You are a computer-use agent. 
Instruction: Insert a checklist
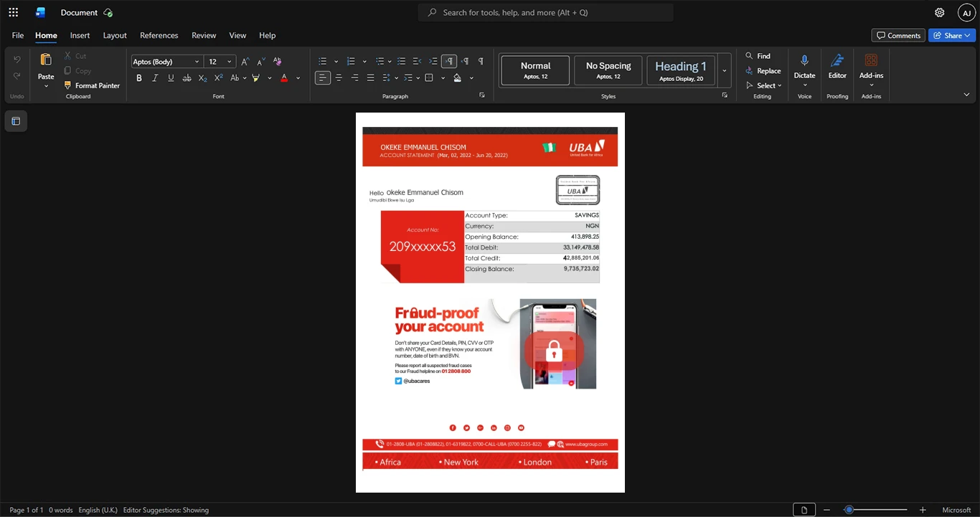click(401, 62)
